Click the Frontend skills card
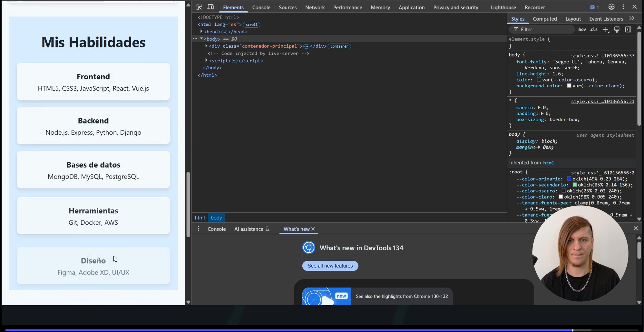This screenshot has width=644, height=332. (93, 82)
